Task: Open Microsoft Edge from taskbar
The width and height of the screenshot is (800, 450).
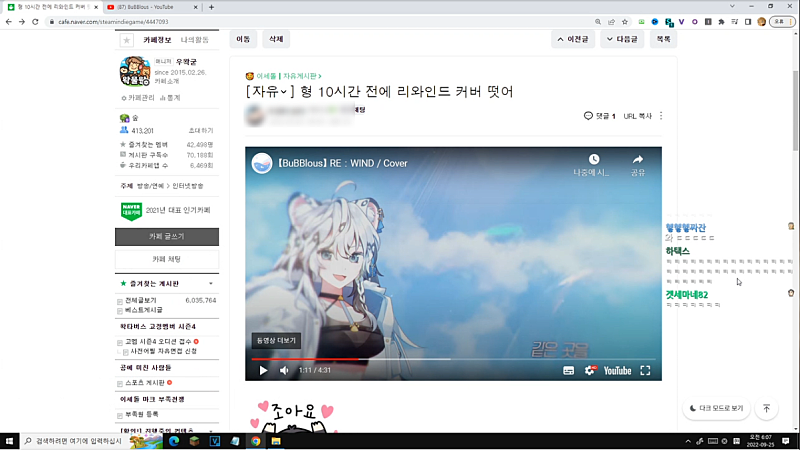Action: click(174, 441)
